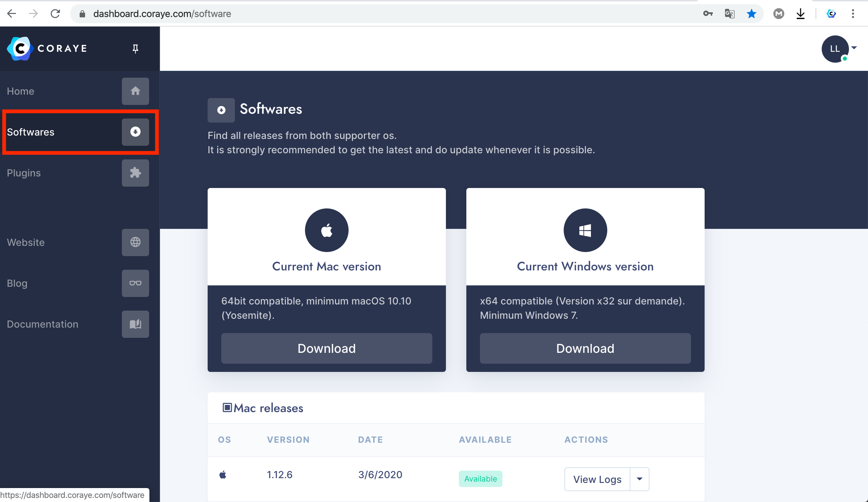Toggle the sidebar pin icon

click(x=135, y=49)
